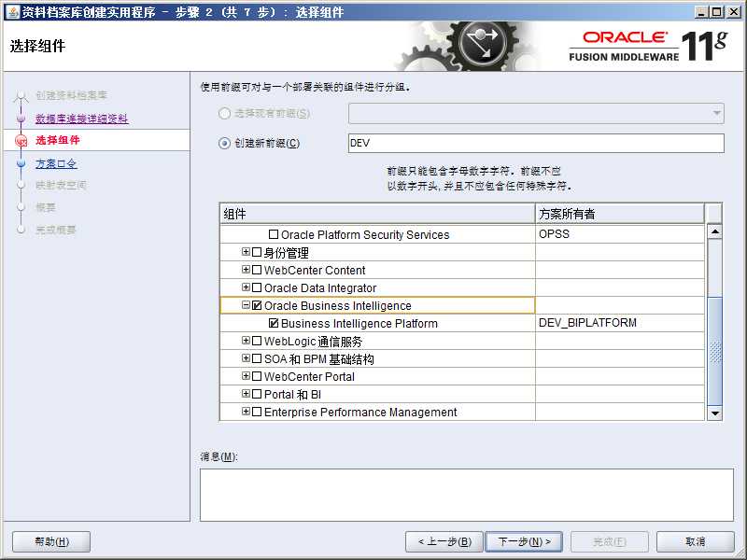Open the 方案口令 step link

(x=56, y=164)
